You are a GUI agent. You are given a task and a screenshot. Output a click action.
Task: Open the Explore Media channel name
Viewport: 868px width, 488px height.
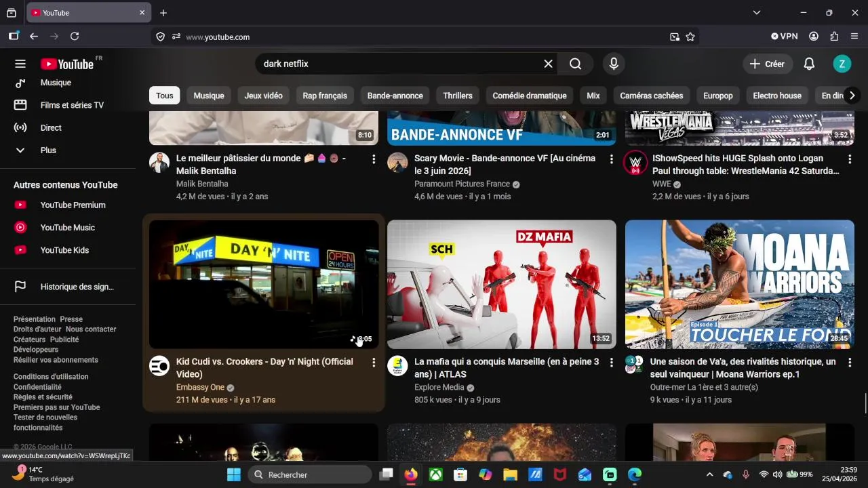(x=439, y=388)
